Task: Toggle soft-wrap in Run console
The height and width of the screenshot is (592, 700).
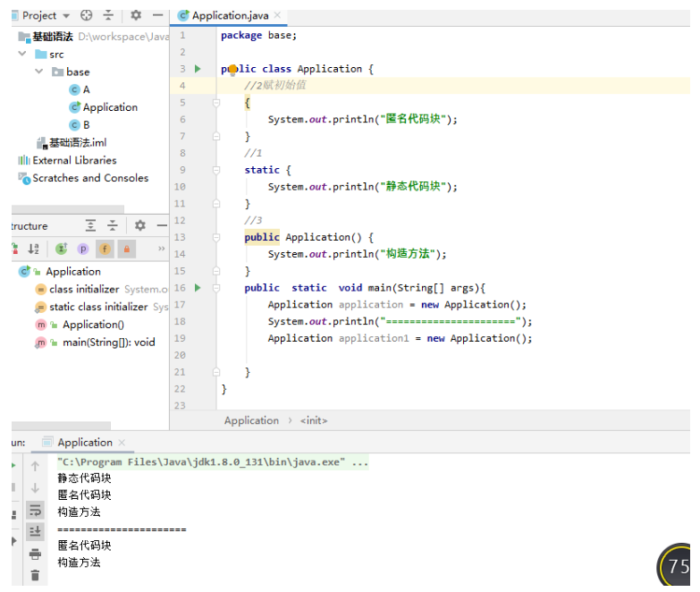Action: point(35,510)
